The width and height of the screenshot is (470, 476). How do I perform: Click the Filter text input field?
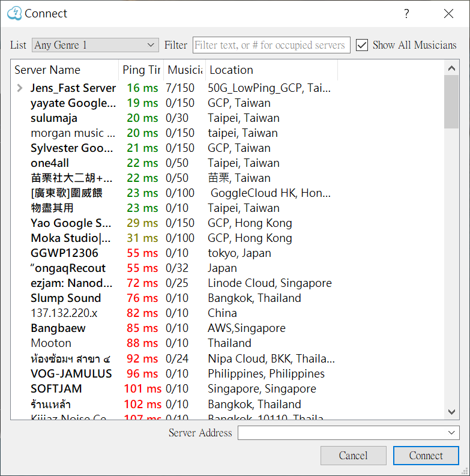pos(271,45)
